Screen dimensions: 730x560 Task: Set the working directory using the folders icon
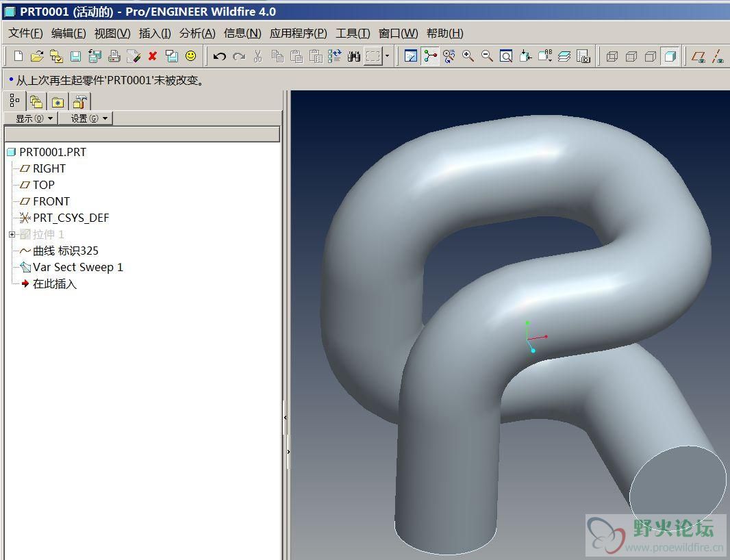[56, 56]
